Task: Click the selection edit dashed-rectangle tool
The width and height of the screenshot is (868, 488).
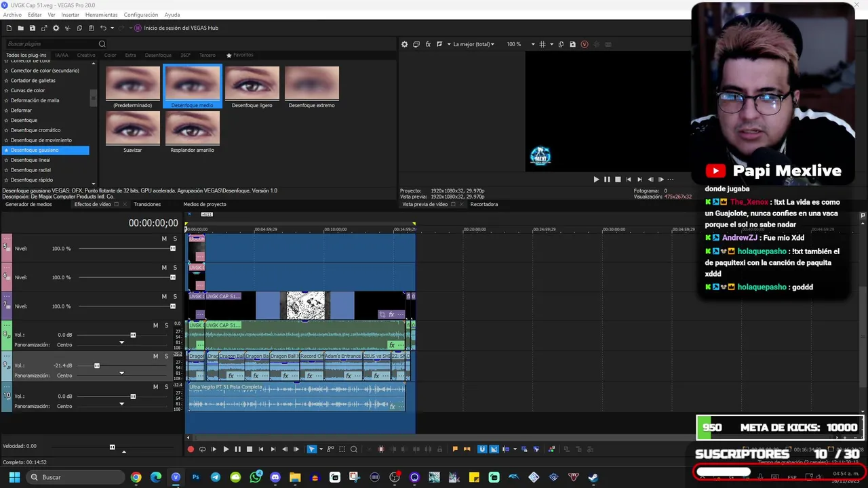Action: pyautogui.click(x=342, y=449)
